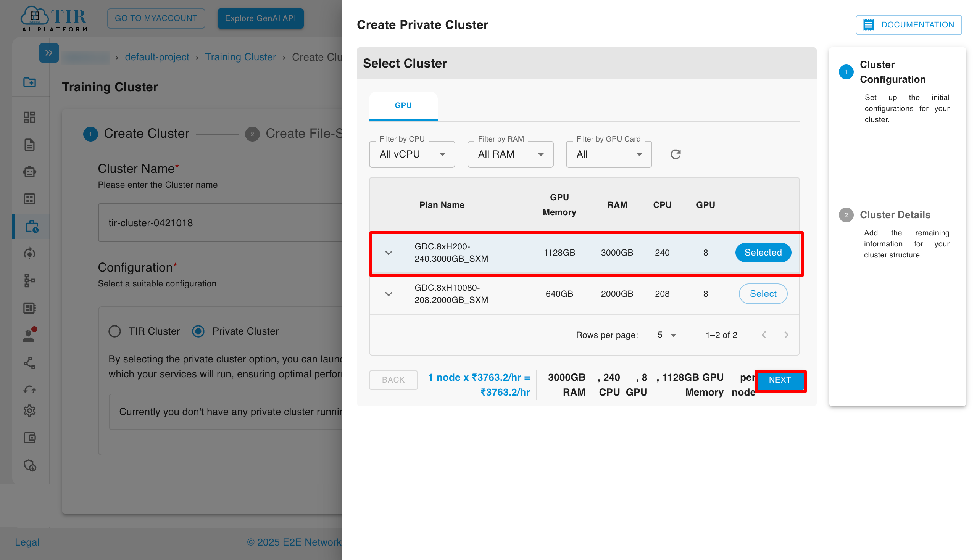Click the GDC.8xH200-240.3000GB_SXM plan name
Image resolution: width=977 pixels, height=560 pixels.
coord(451,253)
